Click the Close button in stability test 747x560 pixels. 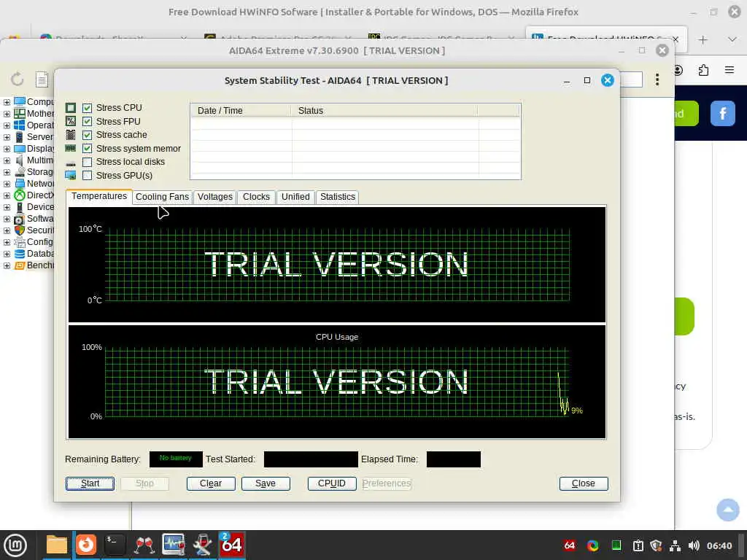583,483
